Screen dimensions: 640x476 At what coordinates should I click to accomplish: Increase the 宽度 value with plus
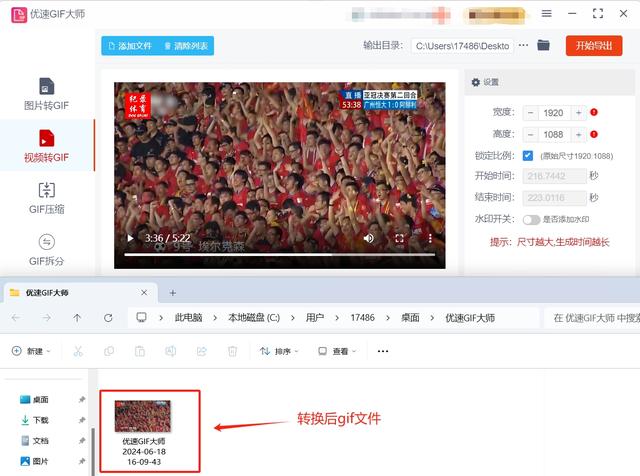pos(578,113)
